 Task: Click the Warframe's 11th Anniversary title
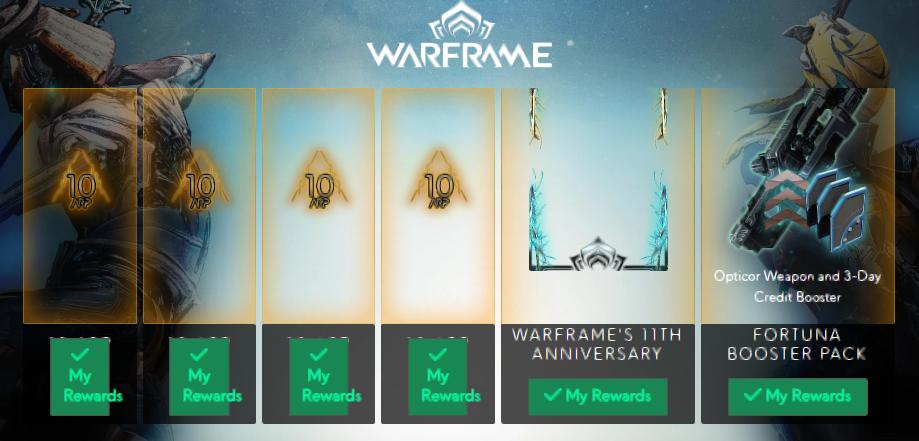(598, 344)
